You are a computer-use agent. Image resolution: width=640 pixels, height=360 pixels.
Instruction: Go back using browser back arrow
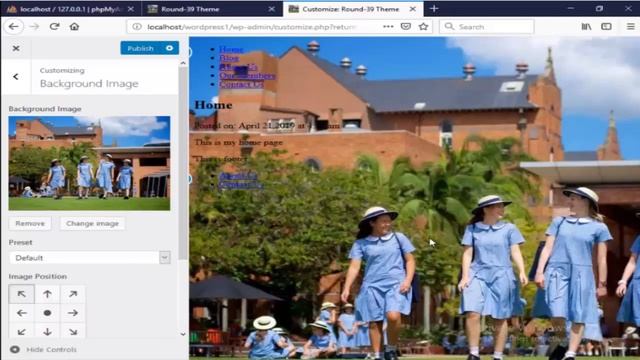[13, 27]
